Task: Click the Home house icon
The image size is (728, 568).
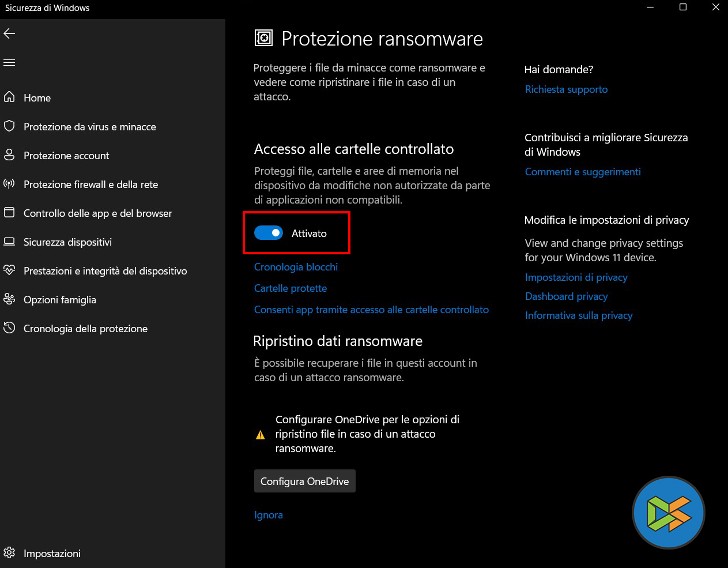Action: (x=9, y=97)
